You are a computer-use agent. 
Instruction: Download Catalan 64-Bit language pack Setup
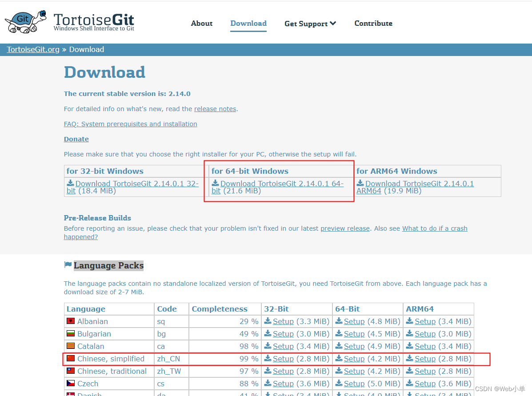click(354, 347)
